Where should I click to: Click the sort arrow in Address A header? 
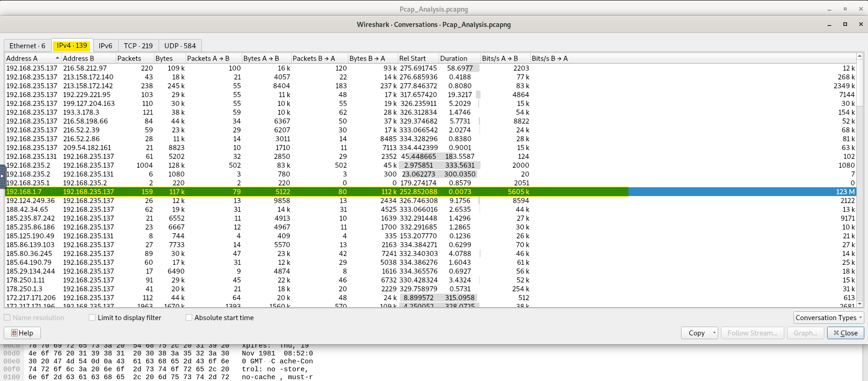(57, 58)
